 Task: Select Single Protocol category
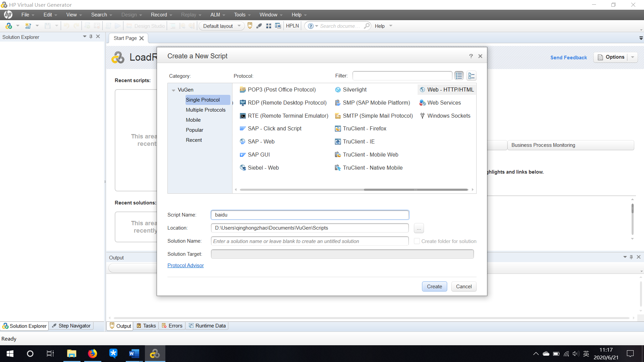[x=203, y=100]
